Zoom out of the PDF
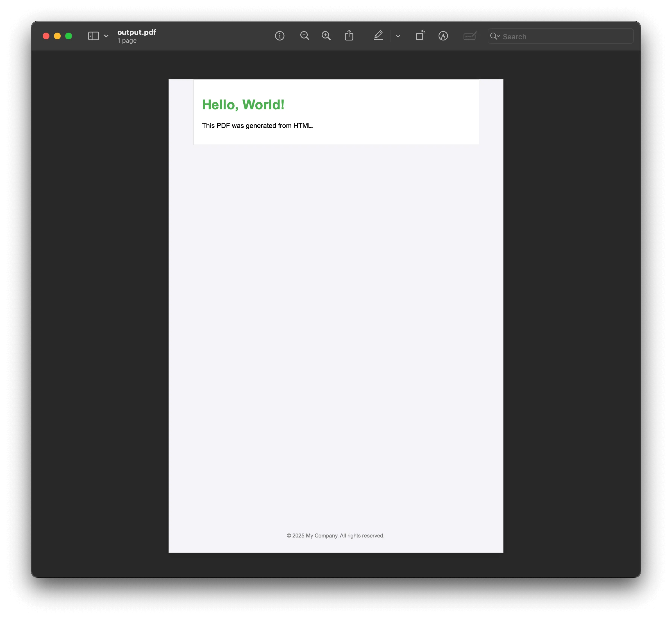Screen dimensions: 672x619 tap(305, 36)
